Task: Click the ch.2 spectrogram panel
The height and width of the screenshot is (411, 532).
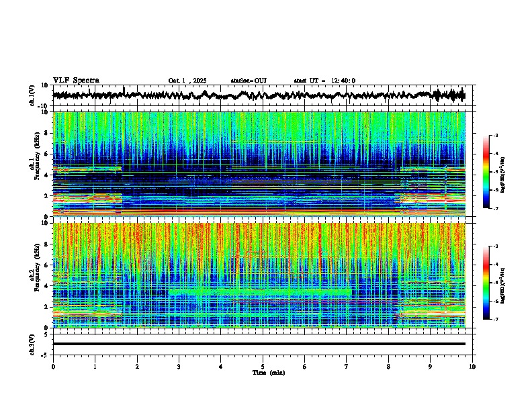Action: (259, 275)
